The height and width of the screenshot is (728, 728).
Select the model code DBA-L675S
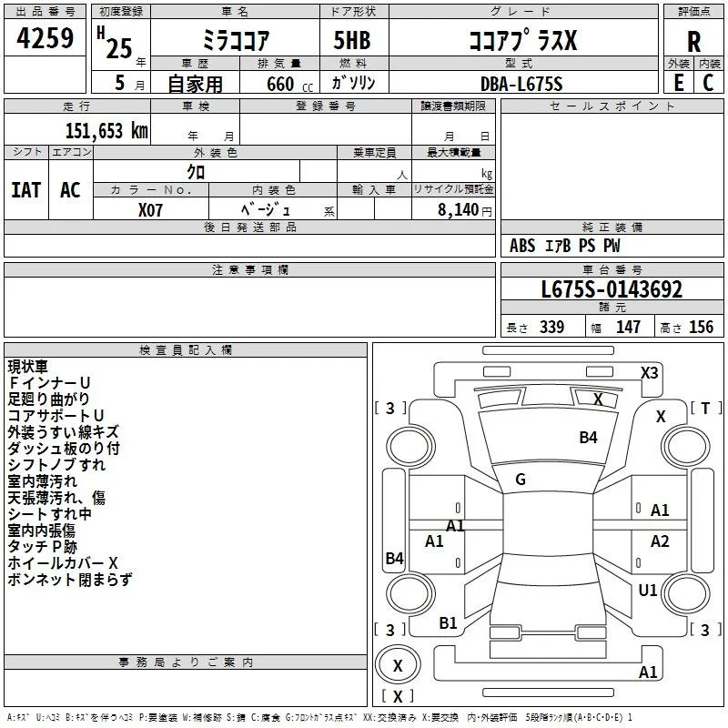click(x=521, y=84)
